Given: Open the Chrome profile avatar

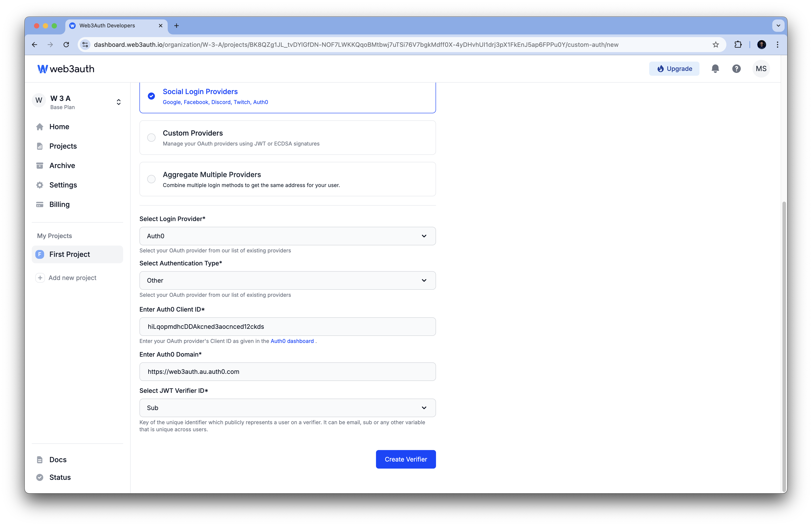Looking at the screenshot, I should (761, 45).
